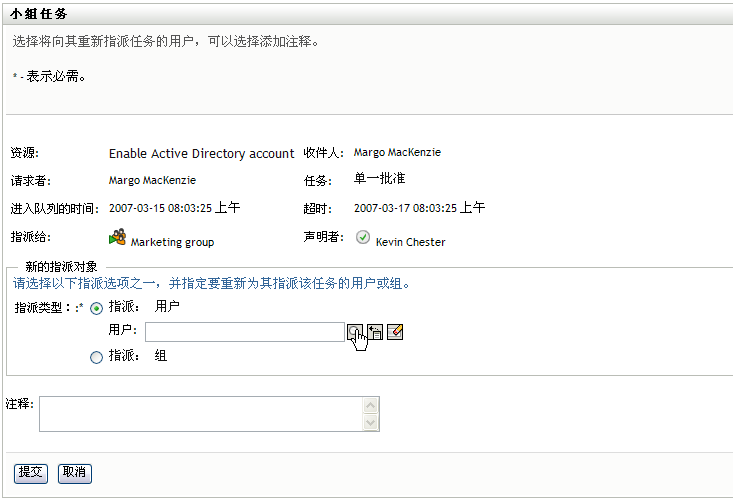Click the Marketing group name

[x=172, y=242]
